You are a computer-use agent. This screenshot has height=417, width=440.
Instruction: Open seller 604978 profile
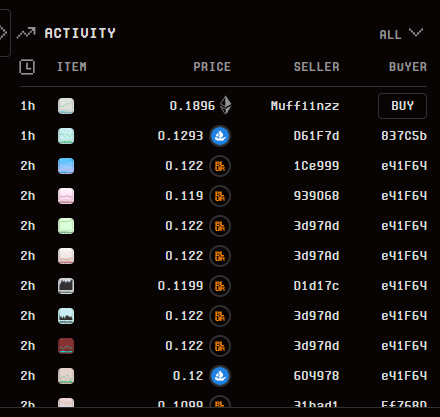[316, 376]
